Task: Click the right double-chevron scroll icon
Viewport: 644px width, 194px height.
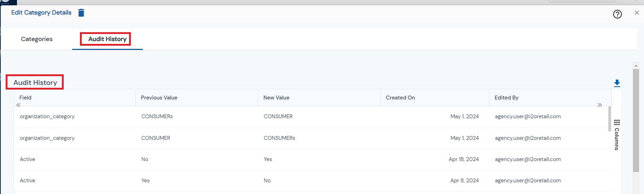Action: click(600, 105)
